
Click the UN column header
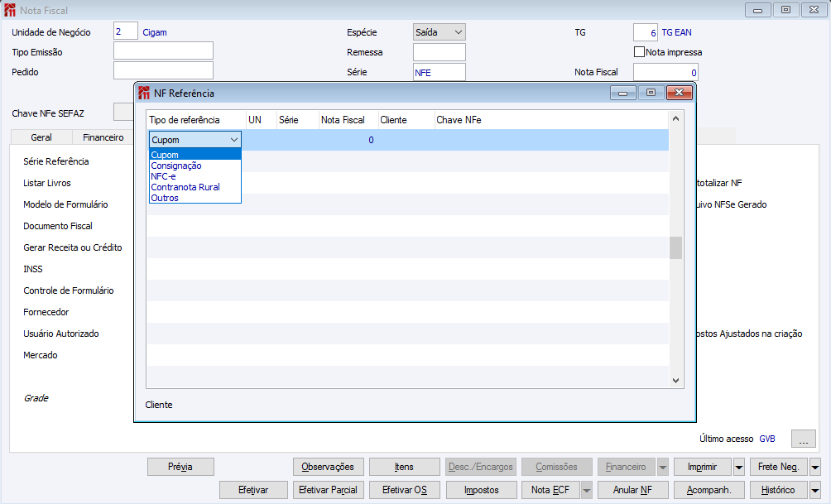pyautogui.click(x=262, y=120)
